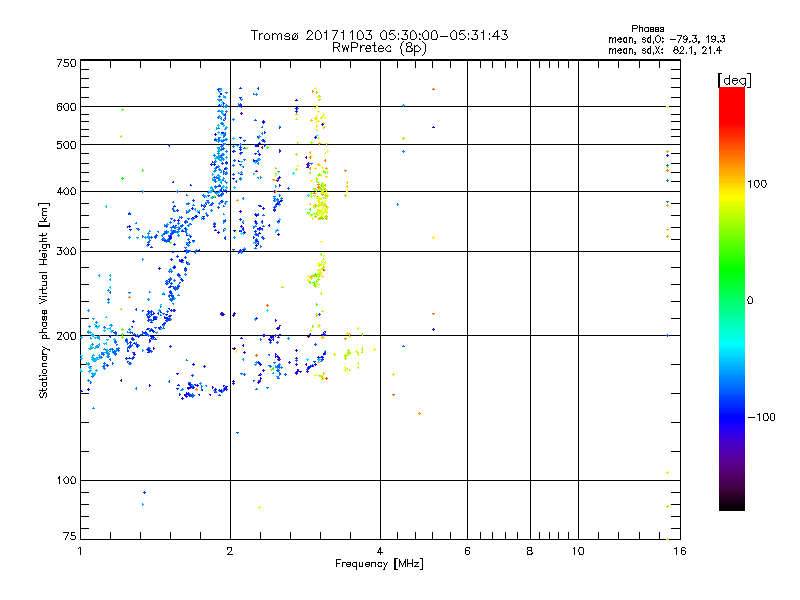800x600 pixels.
Task: Click the phase colorbar scale
Action: pyautogui.click(x=732, y=298)
